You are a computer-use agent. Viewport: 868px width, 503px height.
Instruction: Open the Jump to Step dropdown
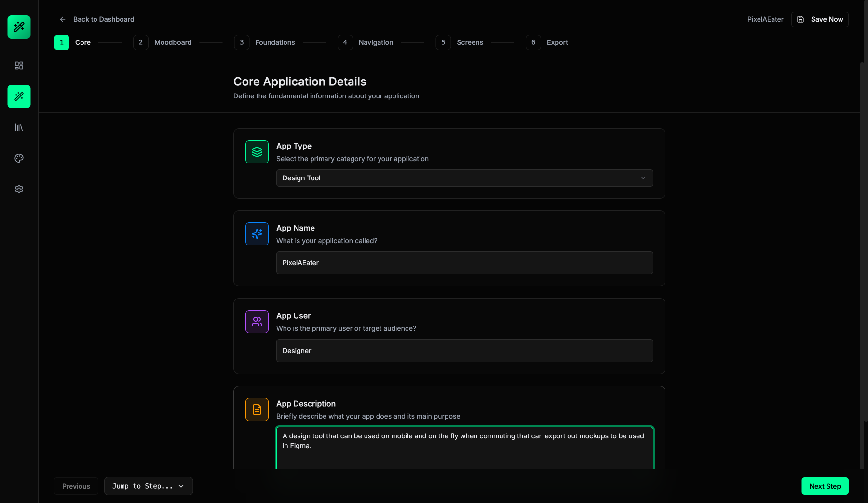[x=149, y=486]
